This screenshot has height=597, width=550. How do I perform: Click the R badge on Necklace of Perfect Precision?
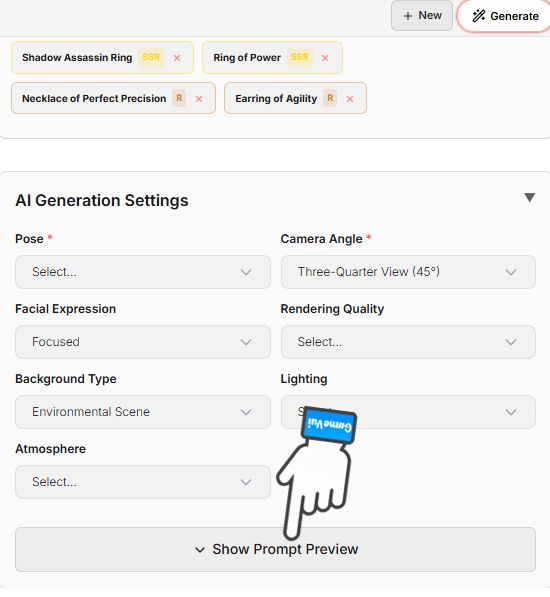click(179, 98)
